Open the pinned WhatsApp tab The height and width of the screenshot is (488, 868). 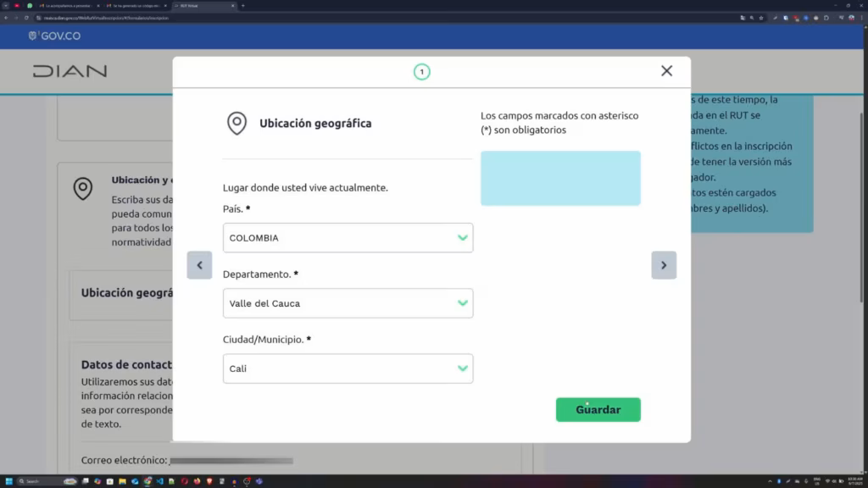click(x=30, y=6)
